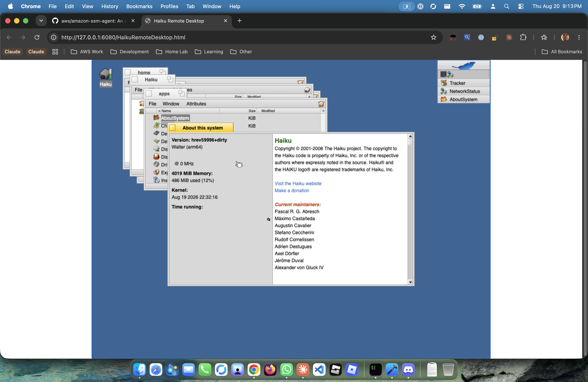Click the Make a donation link
Viewport: 588px width, 382px height.
tap(292, 190)
